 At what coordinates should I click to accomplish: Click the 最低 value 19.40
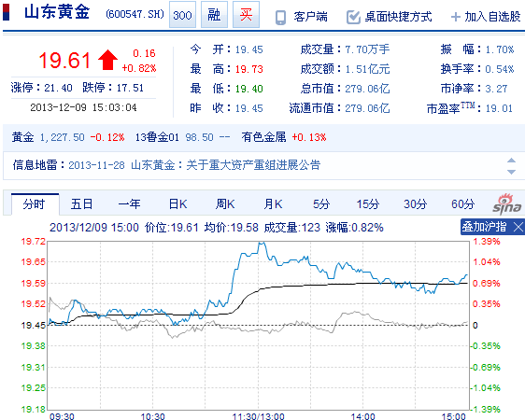[x=248, y=89]
